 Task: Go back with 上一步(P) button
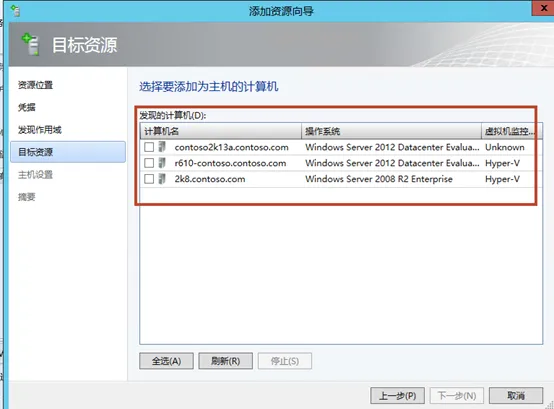tap(397, 396)
